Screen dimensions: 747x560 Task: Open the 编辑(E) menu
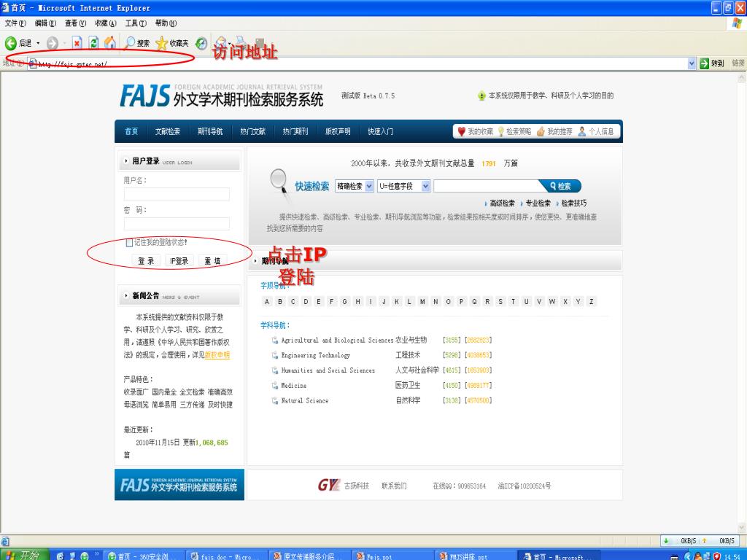[45, 23]
